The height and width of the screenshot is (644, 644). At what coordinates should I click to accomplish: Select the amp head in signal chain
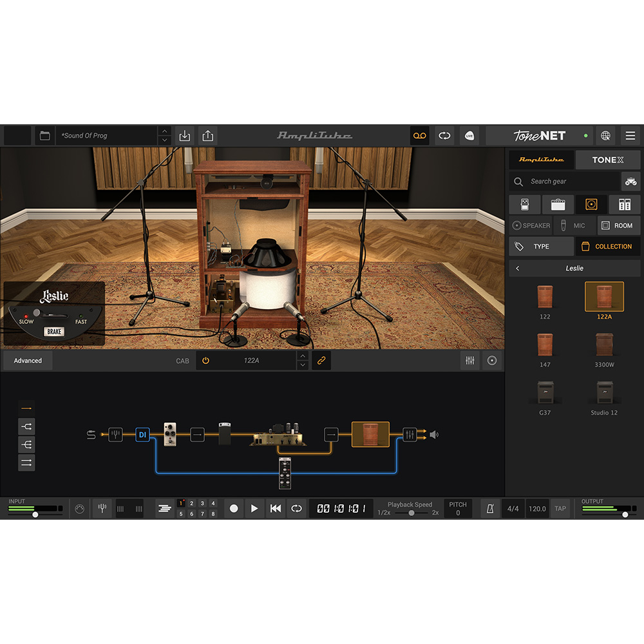tap(279, 435)
